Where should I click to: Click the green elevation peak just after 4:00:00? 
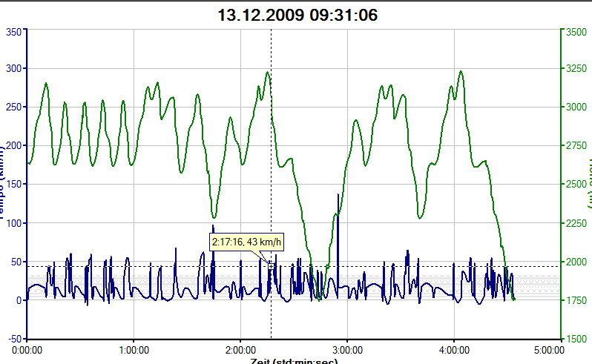(x=461, y=72)
